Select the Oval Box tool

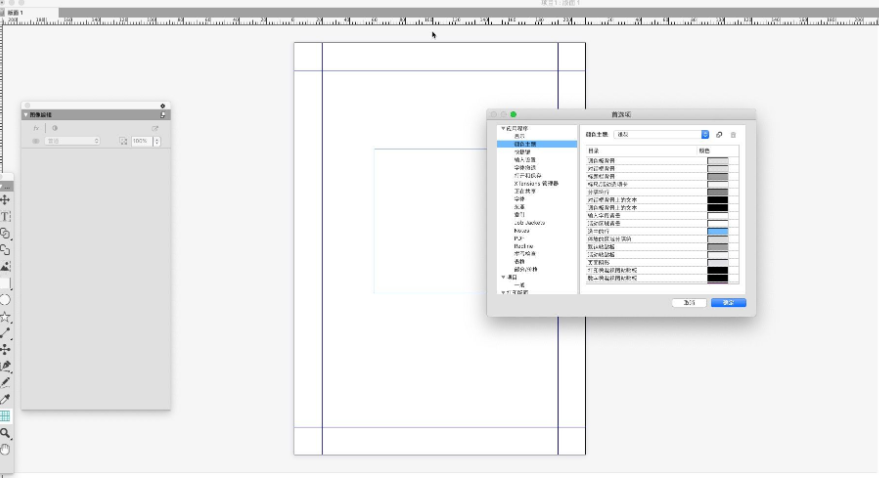click(x=6, y=300)
